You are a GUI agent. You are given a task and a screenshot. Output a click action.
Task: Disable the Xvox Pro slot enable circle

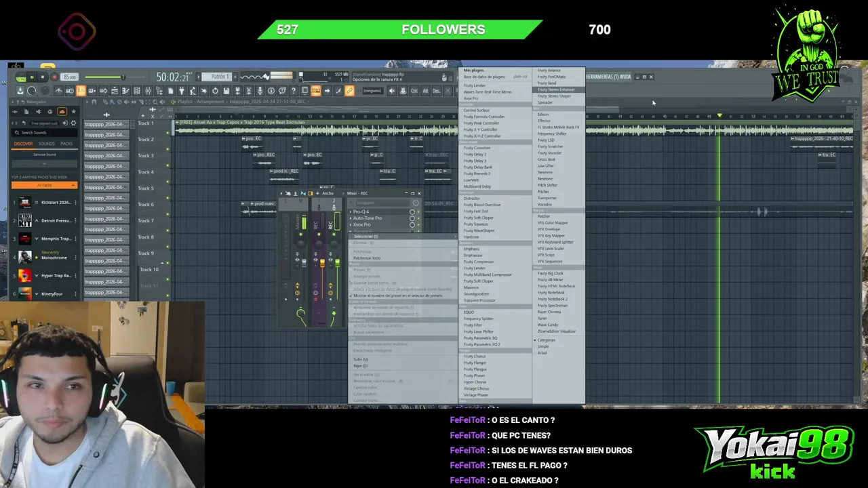point(412,224)
